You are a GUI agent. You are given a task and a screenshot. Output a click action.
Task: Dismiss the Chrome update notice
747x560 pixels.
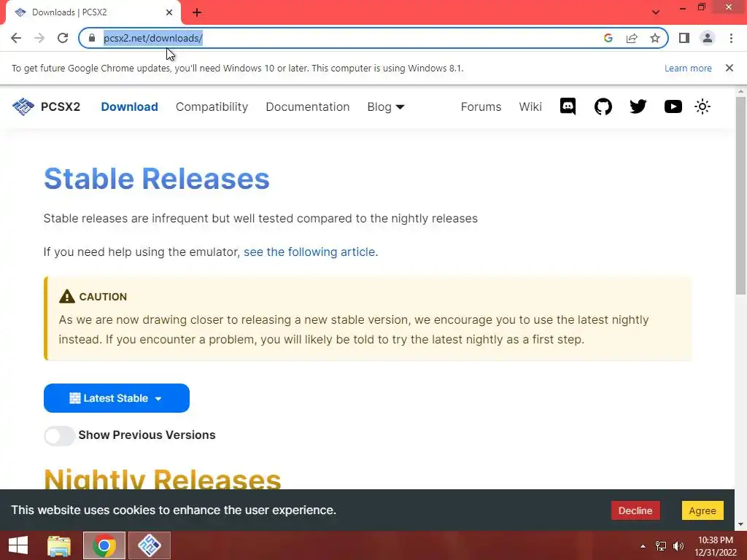(x=729, y=68)
